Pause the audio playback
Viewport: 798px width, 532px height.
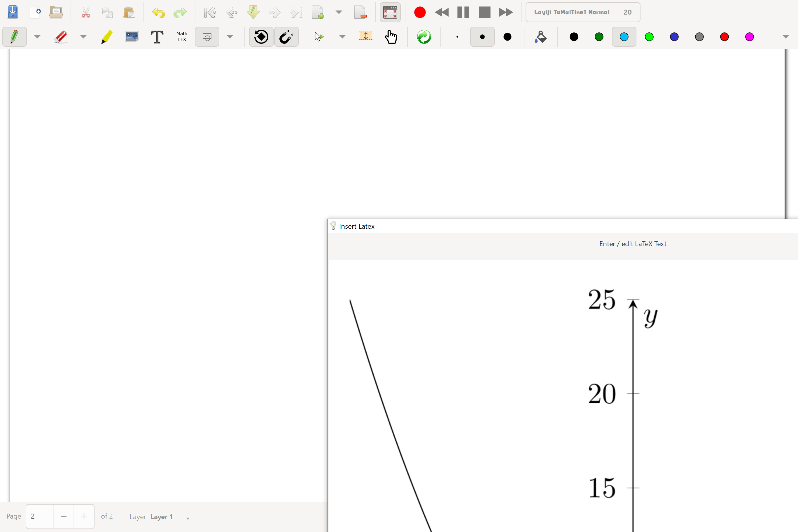tap(463, 12)
